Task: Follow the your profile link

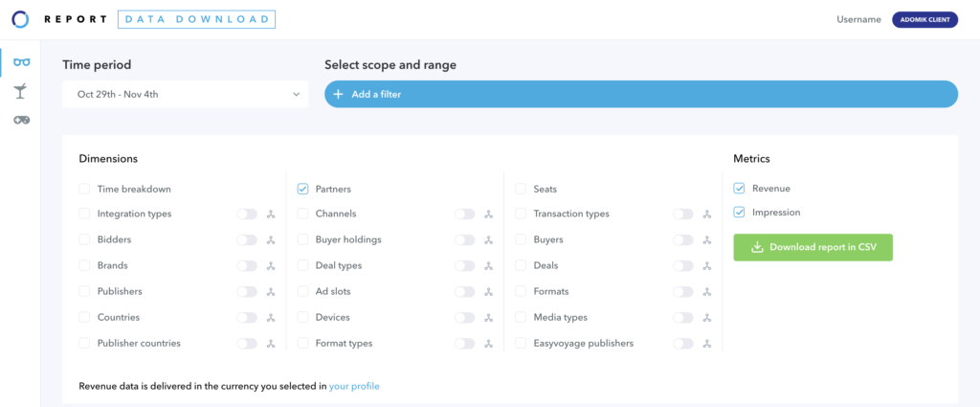Action: point(354,386)
